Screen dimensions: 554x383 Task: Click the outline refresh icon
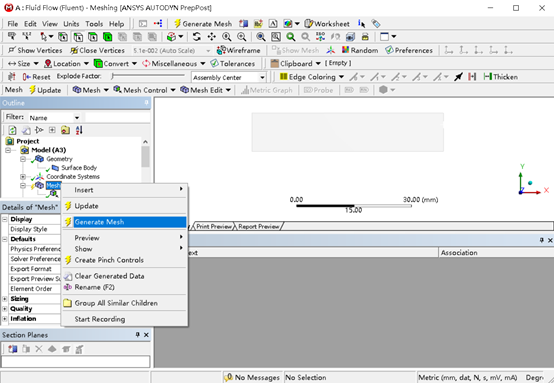point(12,130)
